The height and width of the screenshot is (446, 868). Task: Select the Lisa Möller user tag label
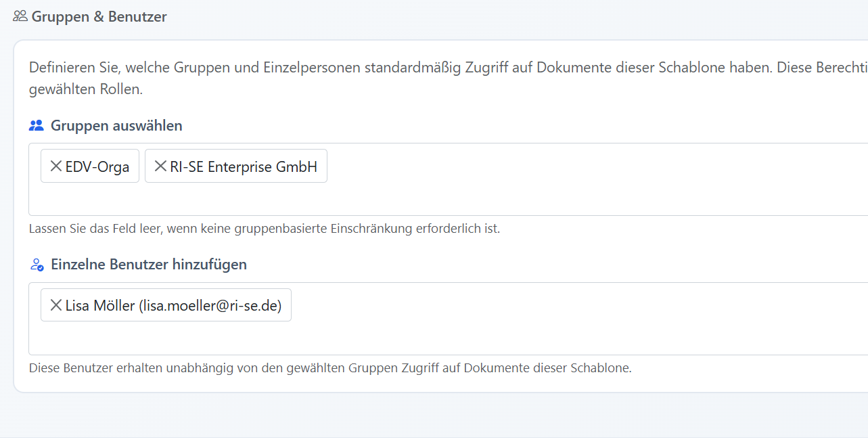[x=173, y=306]
